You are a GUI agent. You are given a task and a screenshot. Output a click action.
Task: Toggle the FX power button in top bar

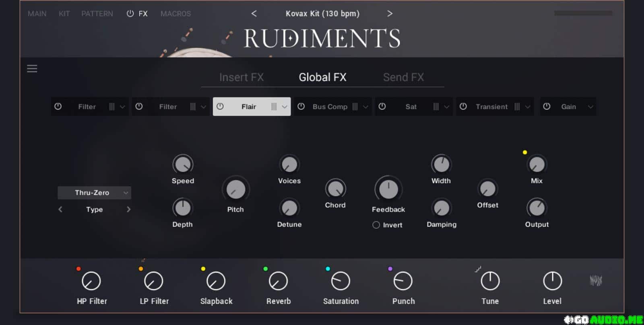(130, 14)
